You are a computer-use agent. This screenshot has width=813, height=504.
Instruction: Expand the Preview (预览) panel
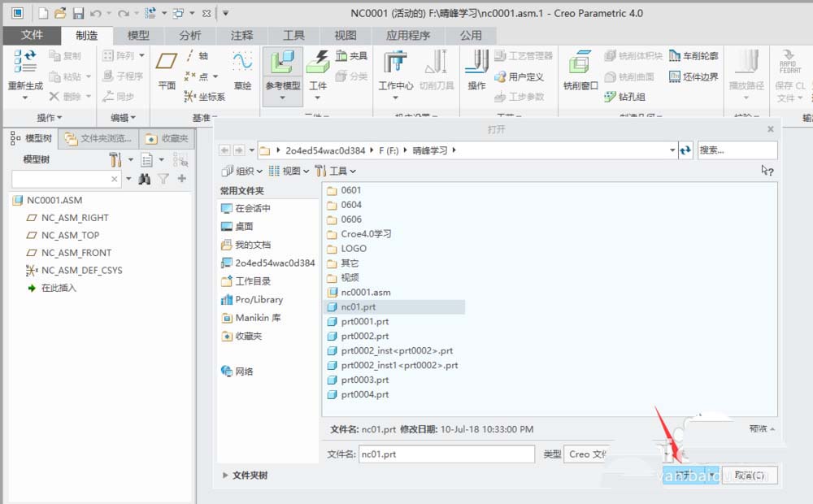point(763,428)
